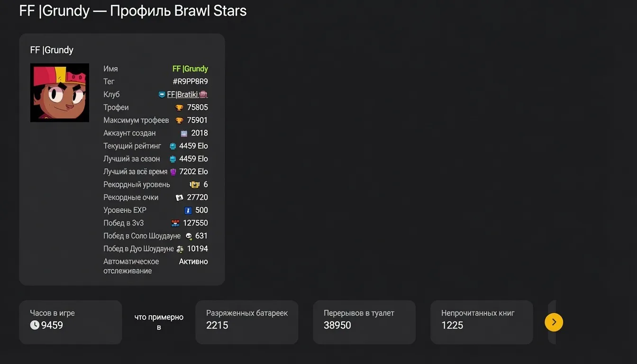Image resolution: width=637 pixels, height=364 pixels.
Task: Click the 3v3 victories icon
Action: 175,223
